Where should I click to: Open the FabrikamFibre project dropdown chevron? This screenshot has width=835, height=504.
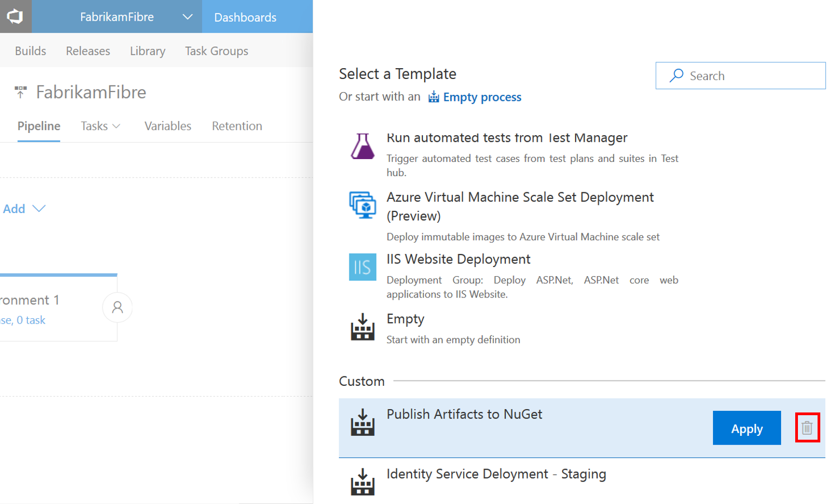(x=187, y=17)
